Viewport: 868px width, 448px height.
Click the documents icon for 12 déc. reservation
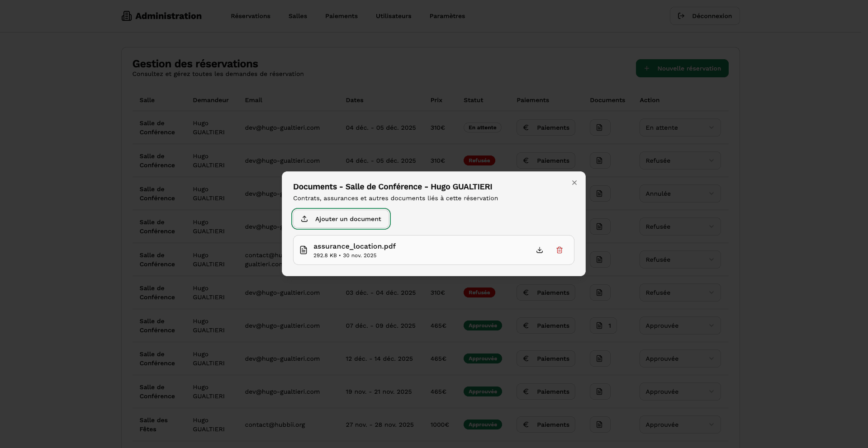coord(599,358)
